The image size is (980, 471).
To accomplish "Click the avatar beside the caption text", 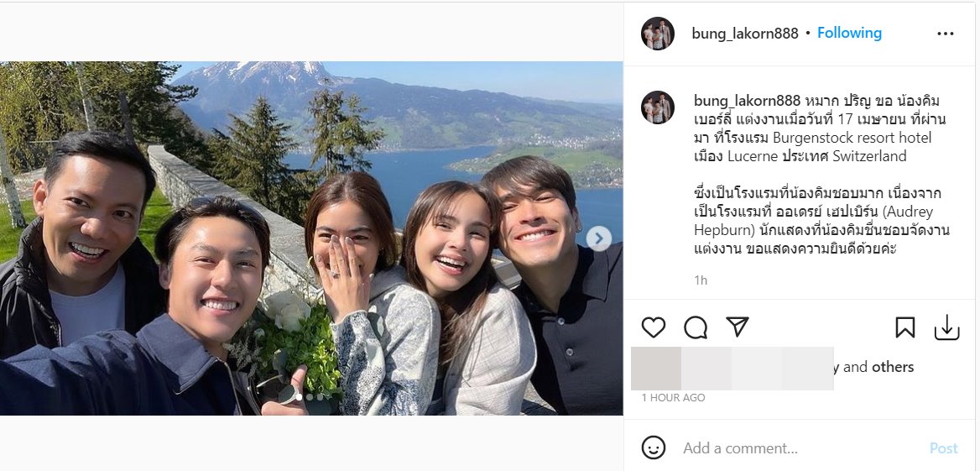I will 658,107.
